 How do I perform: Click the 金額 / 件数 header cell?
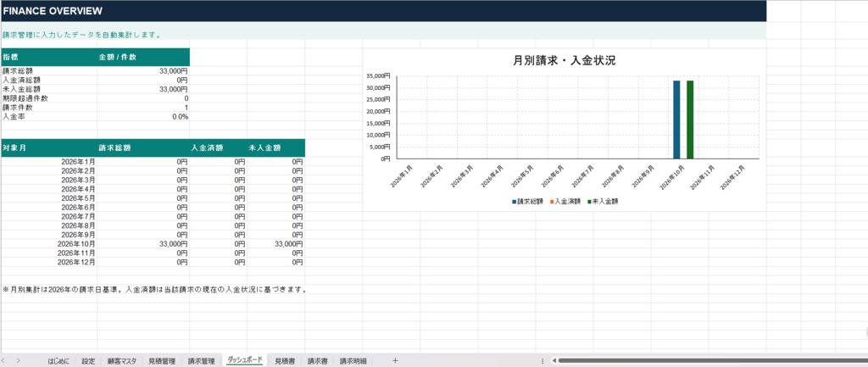143,57
